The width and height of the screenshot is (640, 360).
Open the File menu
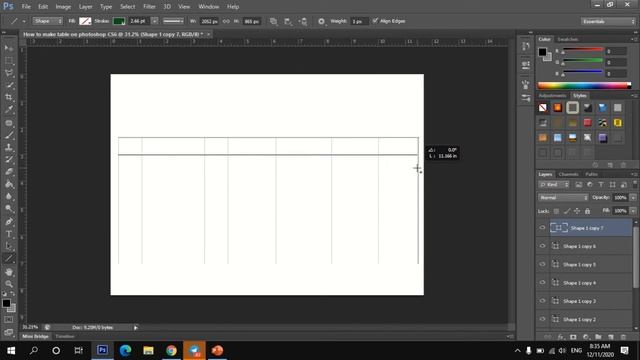point(26,7)
